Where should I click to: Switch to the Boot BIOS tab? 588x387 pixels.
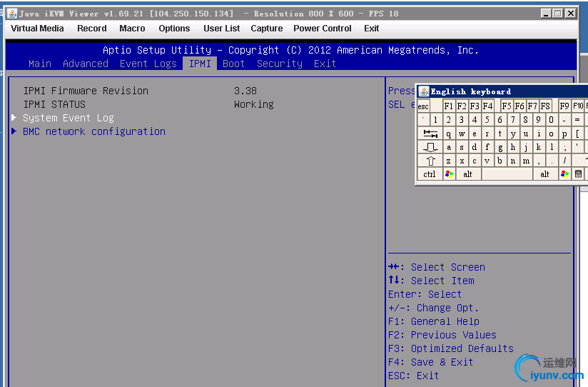tap(233, 64)
